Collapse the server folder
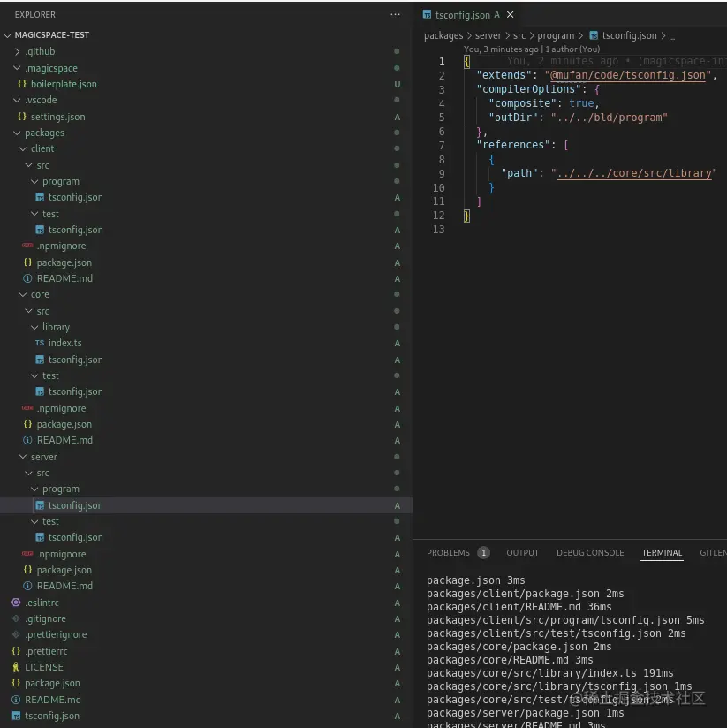The height and width of the screenshot is (728, 727). click(23, 457)
